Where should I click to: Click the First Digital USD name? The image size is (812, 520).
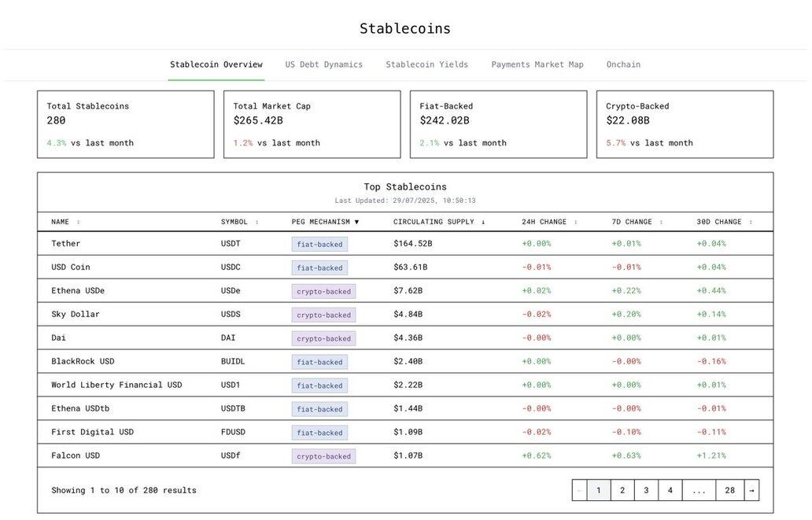click(x=92, y=432)
